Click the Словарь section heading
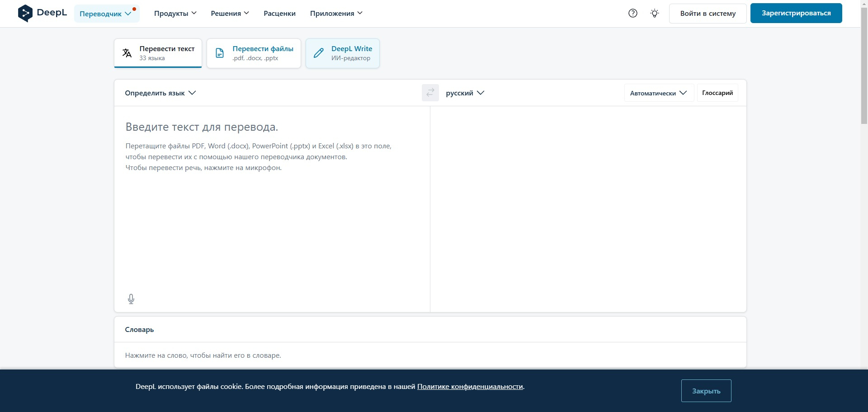Image resolution: width=868 pixels, height=412 pixels. pos(139,330)
